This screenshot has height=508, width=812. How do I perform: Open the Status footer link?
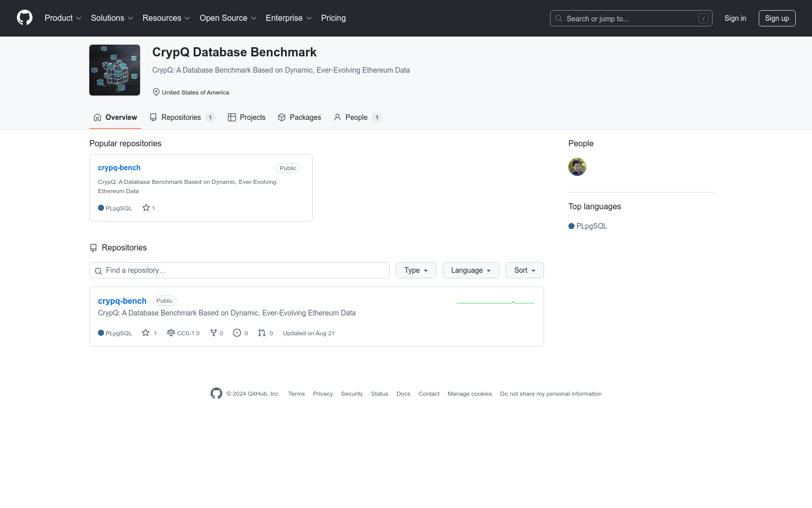(380, 394)
